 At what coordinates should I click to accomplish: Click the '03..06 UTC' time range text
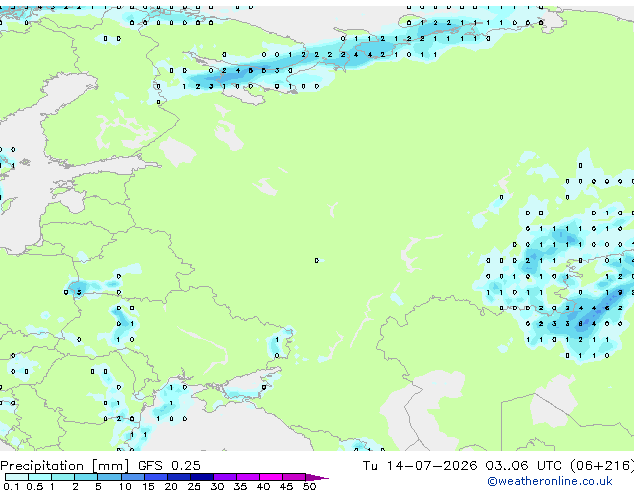523,466
